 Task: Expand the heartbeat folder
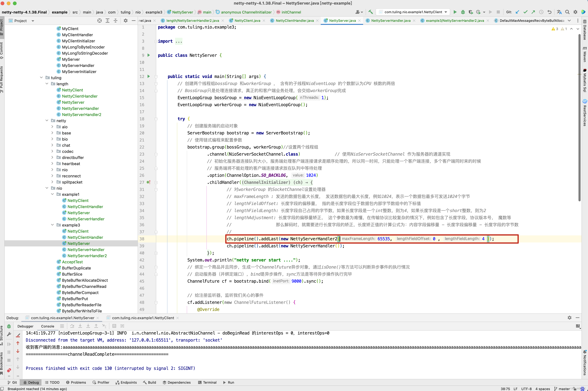(x=52, y=164)
